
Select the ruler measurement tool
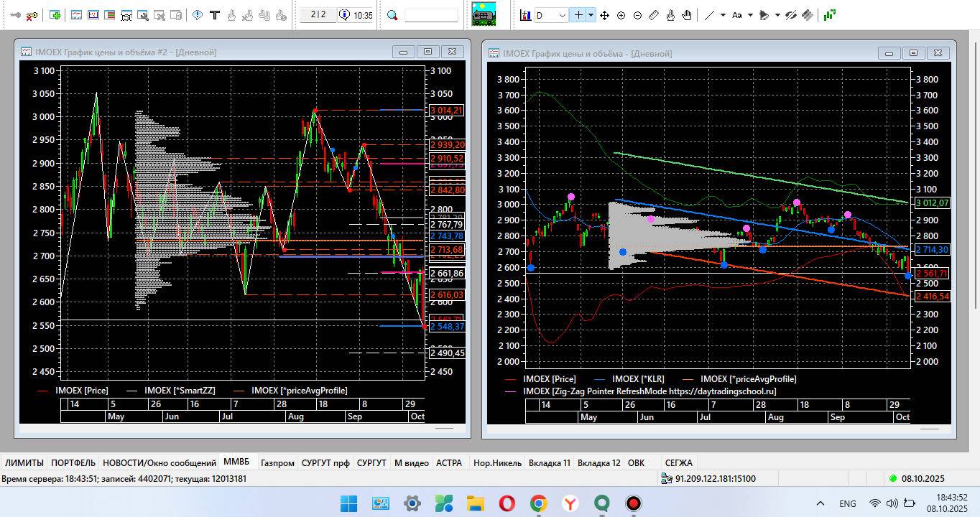click(654, 15)
